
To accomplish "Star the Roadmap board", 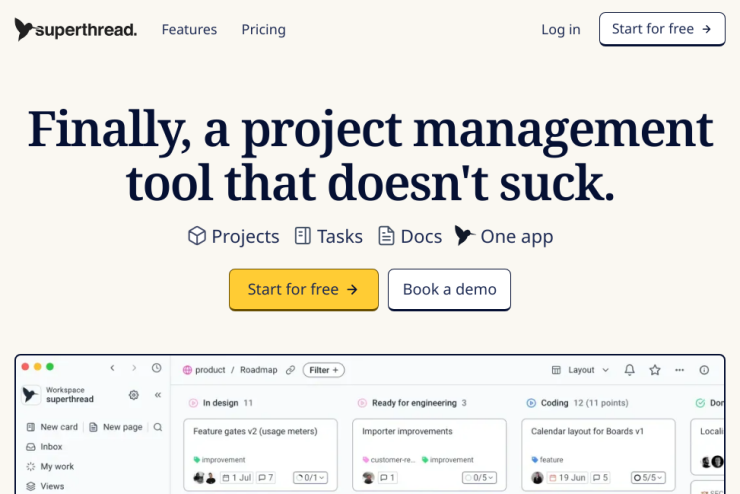I will pos(655,370).
